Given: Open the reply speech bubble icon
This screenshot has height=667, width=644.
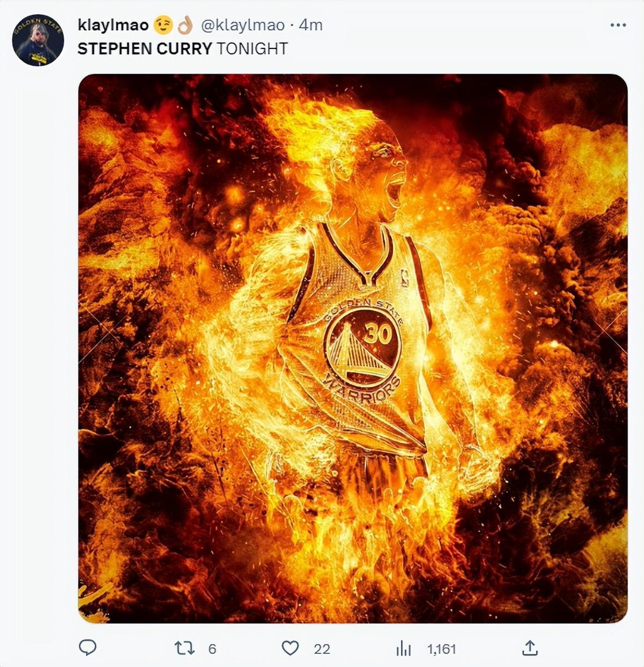Looking at the screenshot, I should tap(88, 647).
